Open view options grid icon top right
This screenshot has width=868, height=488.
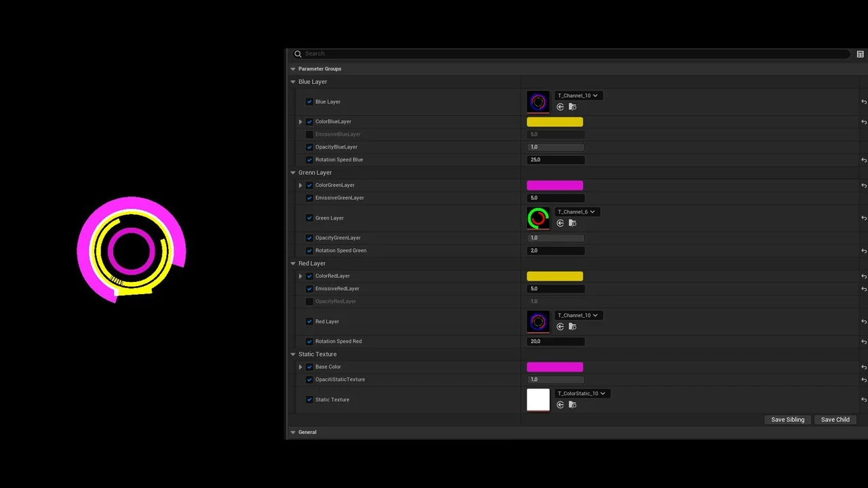(x=860, y=54)
